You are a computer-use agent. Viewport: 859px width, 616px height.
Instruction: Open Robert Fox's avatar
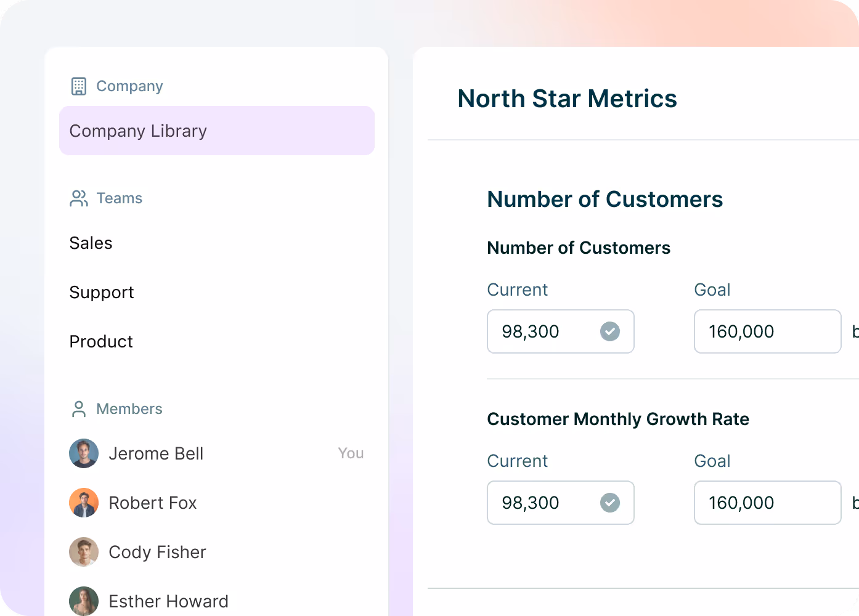[x=84, y=503]
